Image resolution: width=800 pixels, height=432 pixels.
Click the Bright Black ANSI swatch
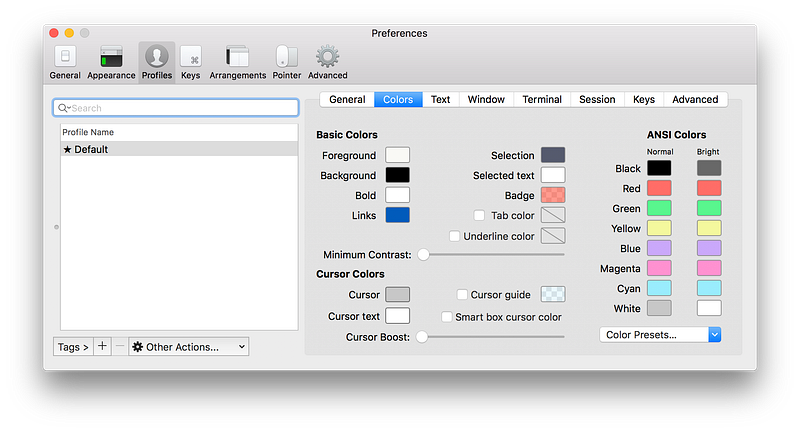click(x=709, y=168)
